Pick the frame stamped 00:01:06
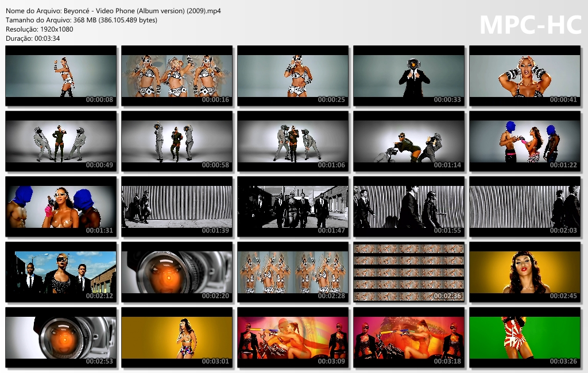 [x=293, y=141]
